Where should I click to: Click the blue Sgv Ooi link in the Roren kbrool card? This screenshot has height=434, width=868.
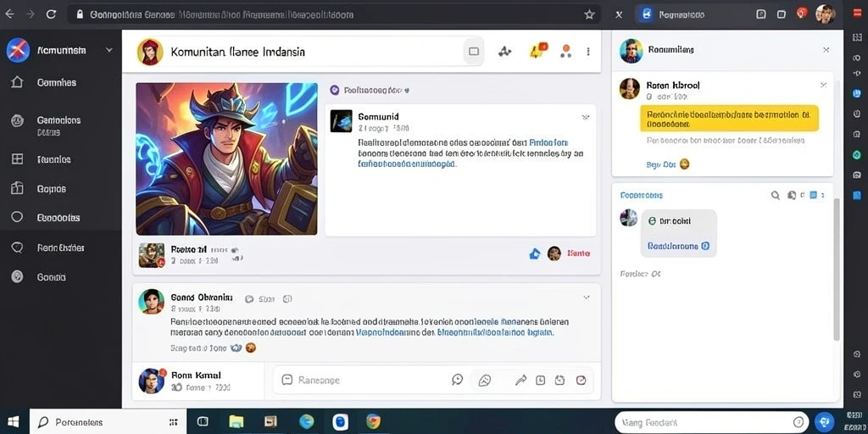point(661,164)
